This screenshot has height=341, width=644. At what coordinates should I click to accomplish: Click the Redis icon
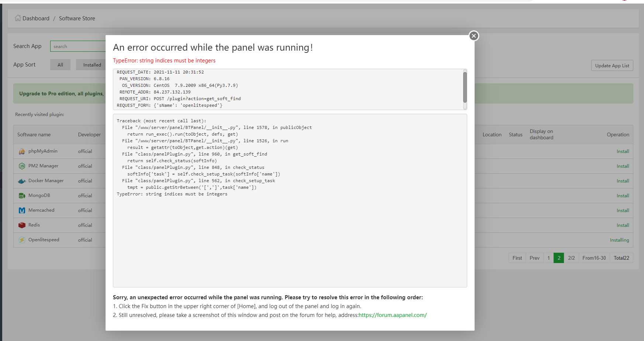(22, 225)
